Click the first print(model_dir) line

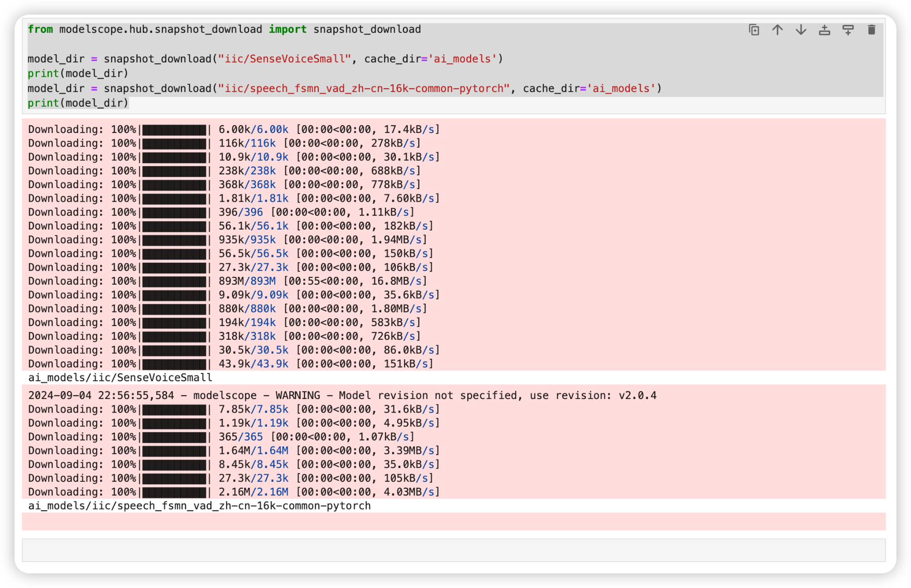(78, 74)
